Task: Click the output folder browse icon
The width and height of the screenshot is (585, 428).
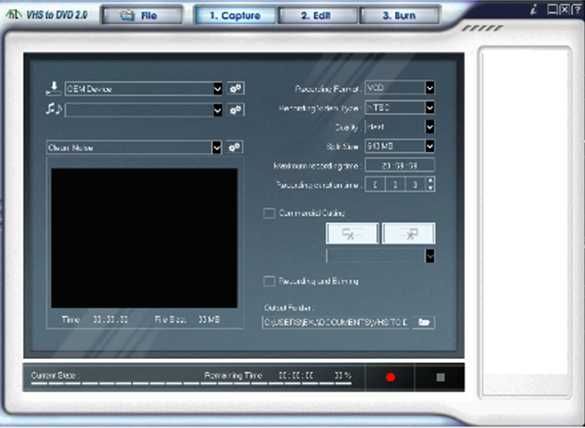Action: point(424,322)
